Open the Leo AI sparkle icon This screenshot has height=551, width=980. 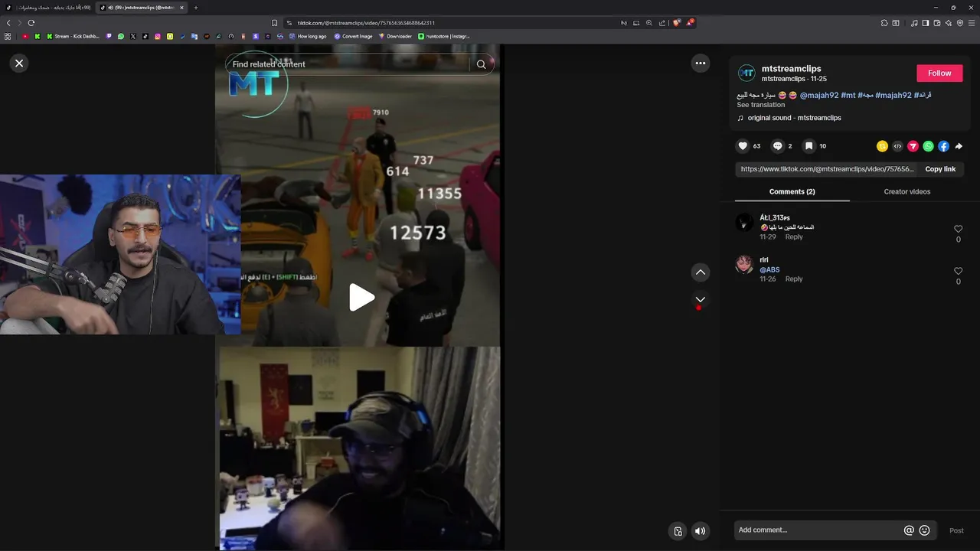tap(949, 23)
